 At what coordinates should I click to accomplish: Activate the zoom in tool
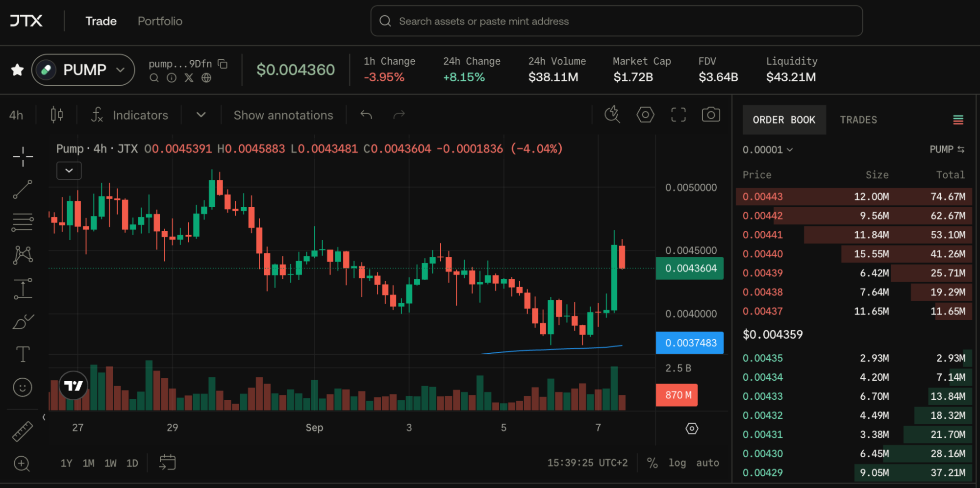[22, 464]
